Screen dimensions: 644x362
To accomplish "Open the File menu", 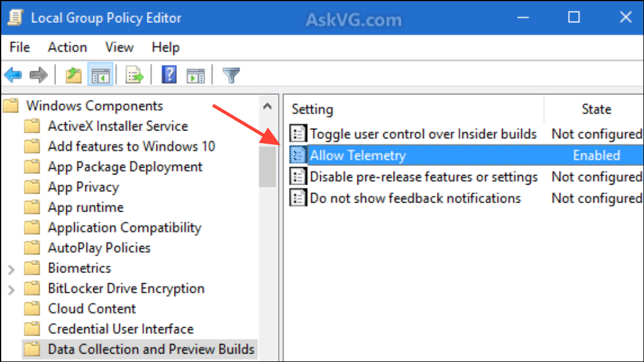I will pos(20,48).
